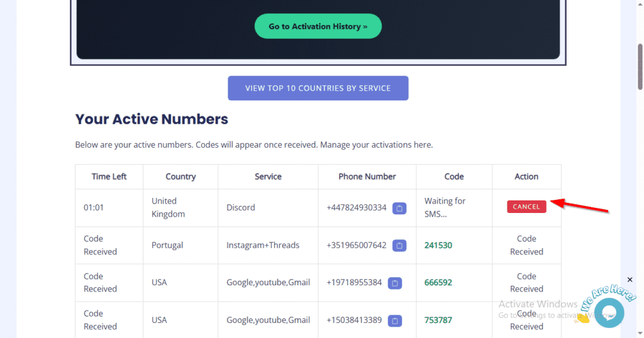Click the phone number +19718955384
This screenshot has height=338, width=644.
point(354,283)
